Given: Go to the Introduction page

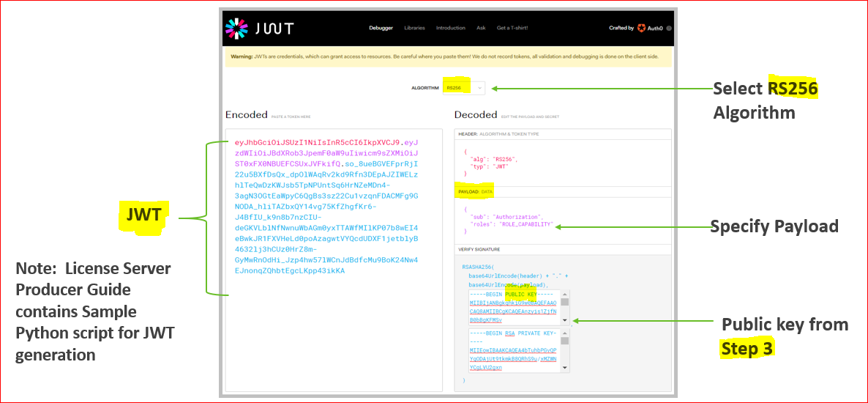Looking at the screenshot, I should [x=451, y=28].
